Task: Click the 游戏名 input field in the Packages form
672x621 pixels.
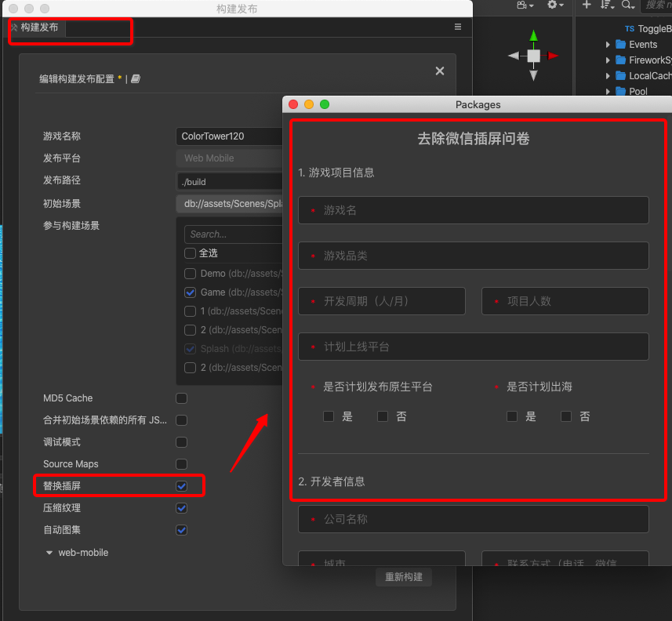Action: tap(473, 209)
